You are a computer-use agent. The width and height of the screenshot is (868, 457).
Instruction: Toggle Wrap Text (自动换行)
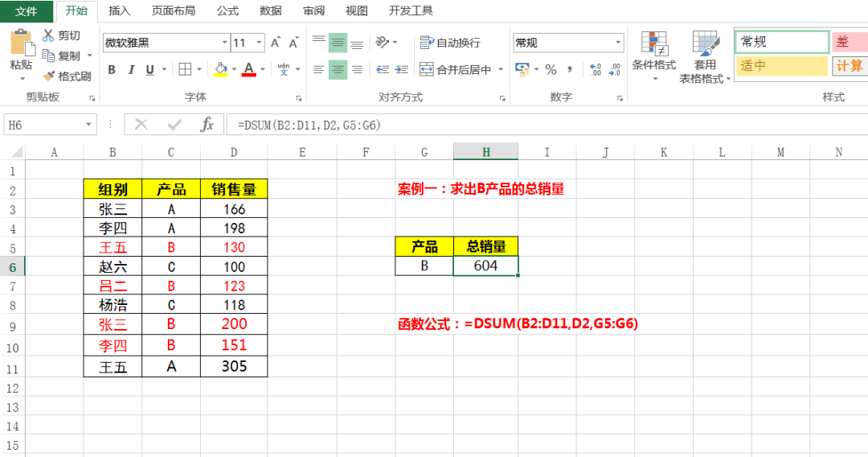[x=450, y=43]
